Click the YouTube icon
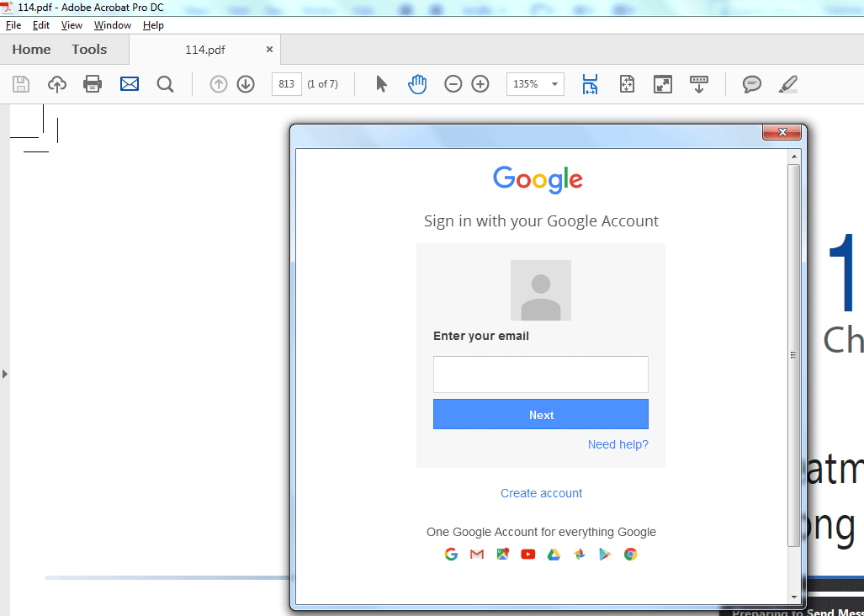 [x=527, y=555]
